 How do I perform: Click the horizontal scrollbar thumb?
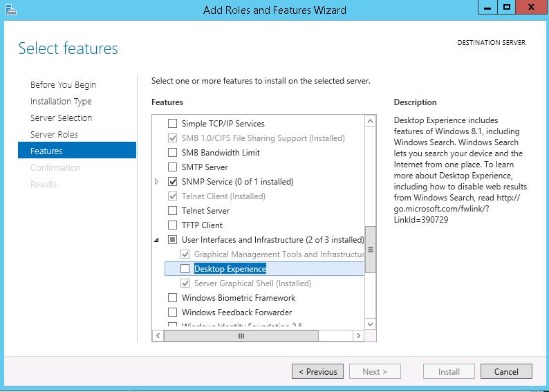pyautogui.click(x=241, y=336)
